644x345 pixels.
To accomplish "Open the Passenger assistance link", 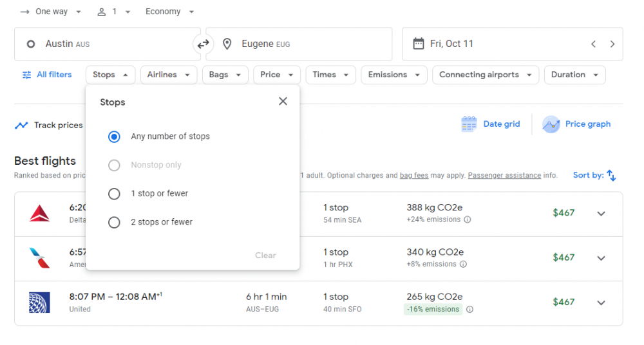I will tap(504, 176).
